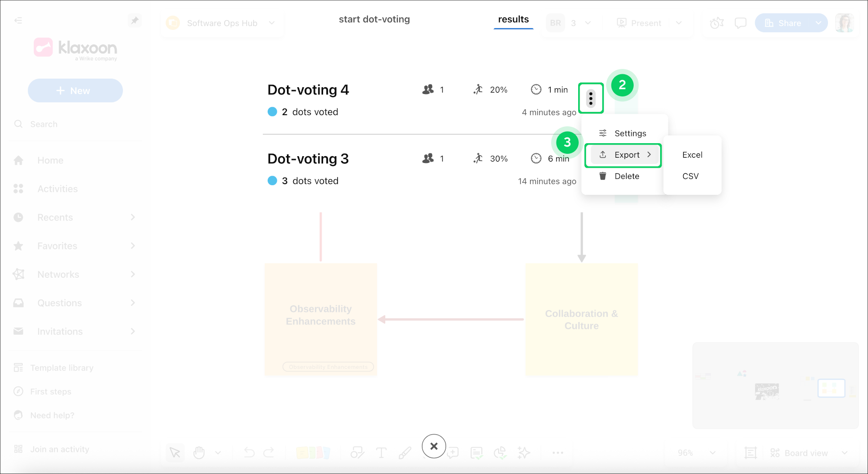
Task: Expand the Recents section in sidebar
Action: click(x=133, y=217)
